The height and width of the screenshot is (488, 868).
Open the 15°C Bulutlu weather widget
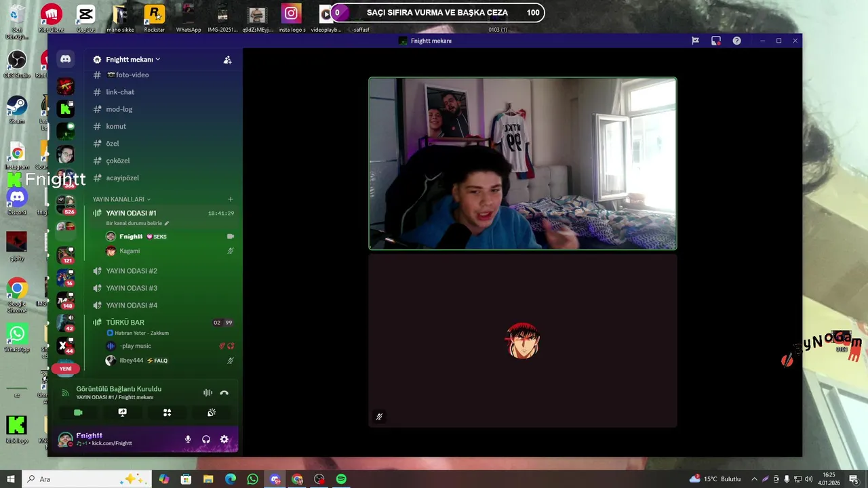[x=715, y=479]
